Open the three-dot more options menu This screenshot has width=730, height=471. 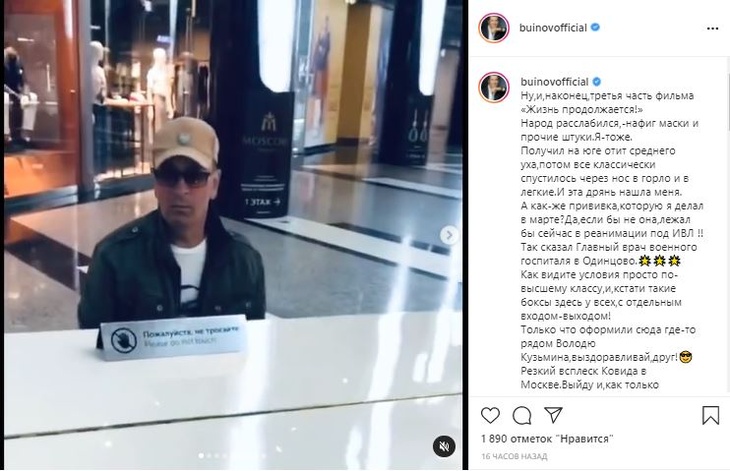712,29
